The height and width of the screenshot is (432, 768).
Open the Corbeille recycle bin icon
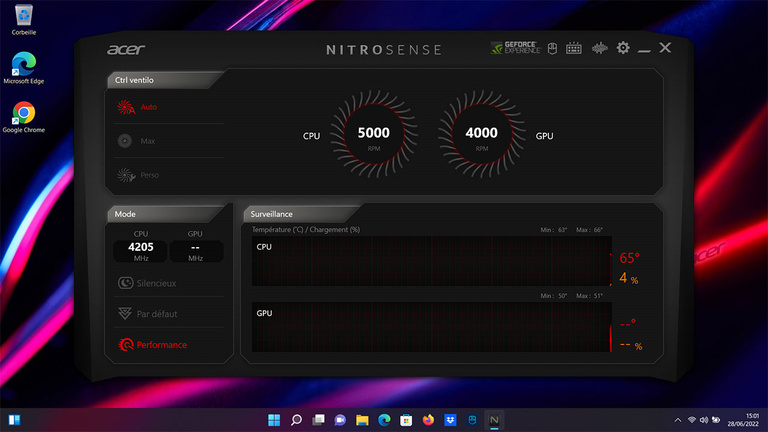(24, 20)
